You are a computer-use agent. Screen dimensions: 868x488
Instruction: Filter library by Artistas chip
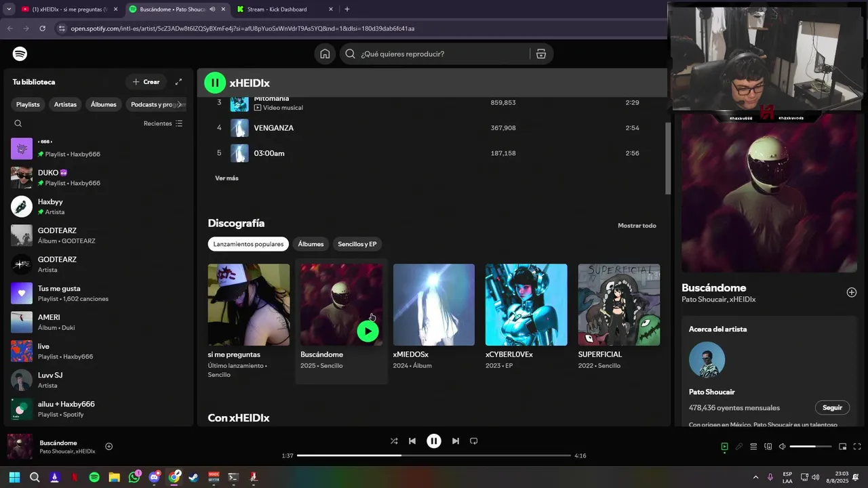(65, 104)
